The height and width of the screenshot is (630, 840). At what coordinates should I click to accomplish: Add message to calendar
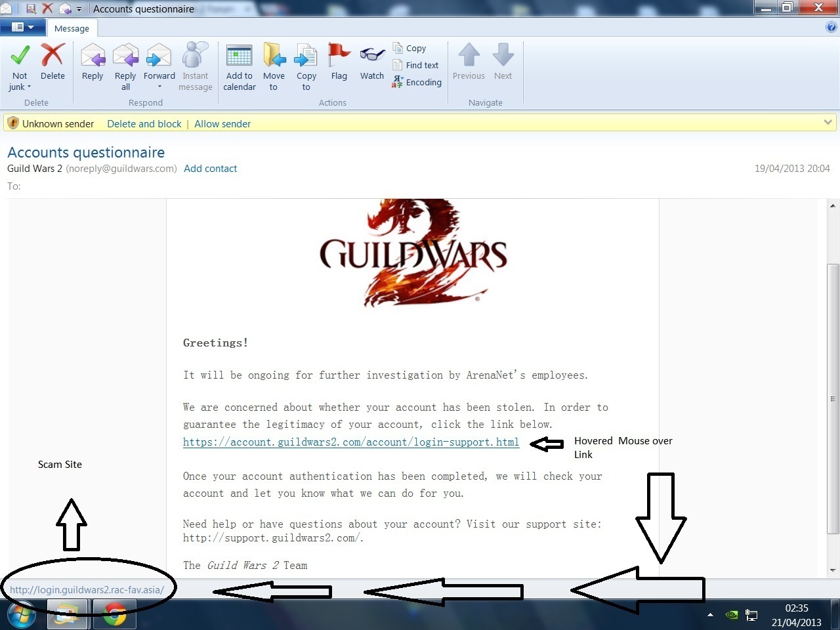(240, 66)
